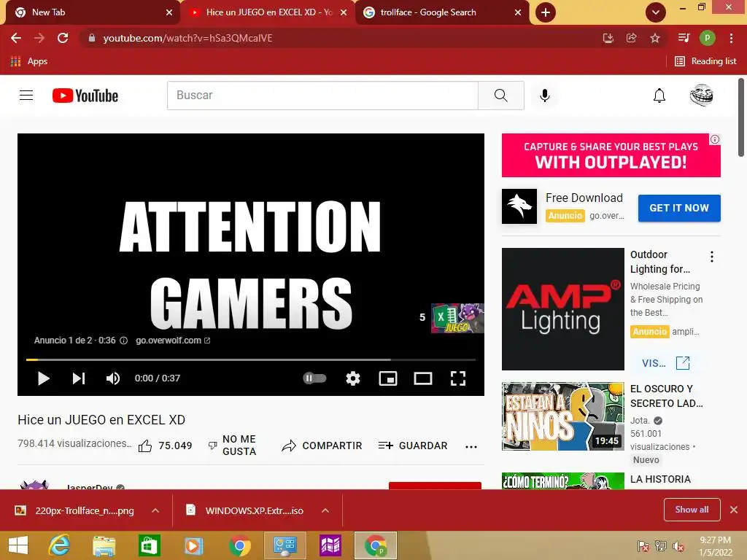747x560 pixels.
Task: Open the Apps bookmarks shortcut
Action: [x=28, y=61]
